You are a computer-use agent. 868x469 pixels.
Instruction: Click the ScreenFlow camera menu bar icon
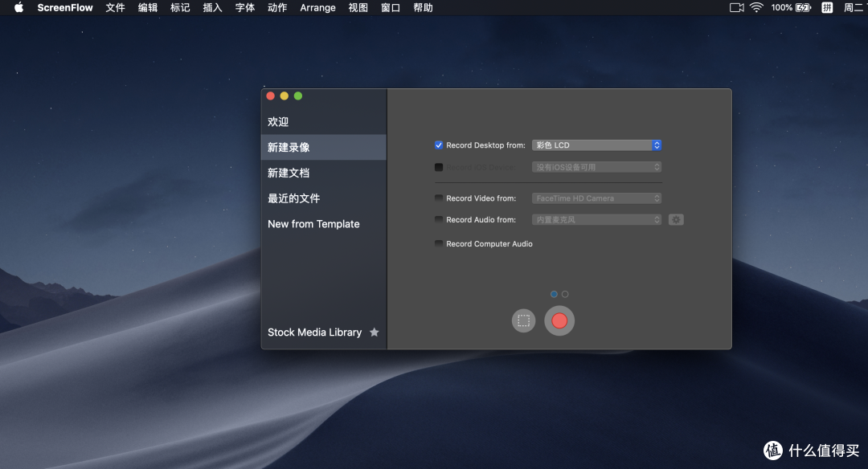pos(736,8)
